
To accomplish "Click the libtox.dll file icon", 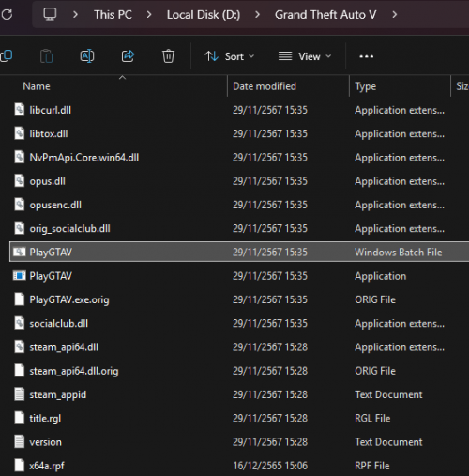I will (x=20, y=133).
